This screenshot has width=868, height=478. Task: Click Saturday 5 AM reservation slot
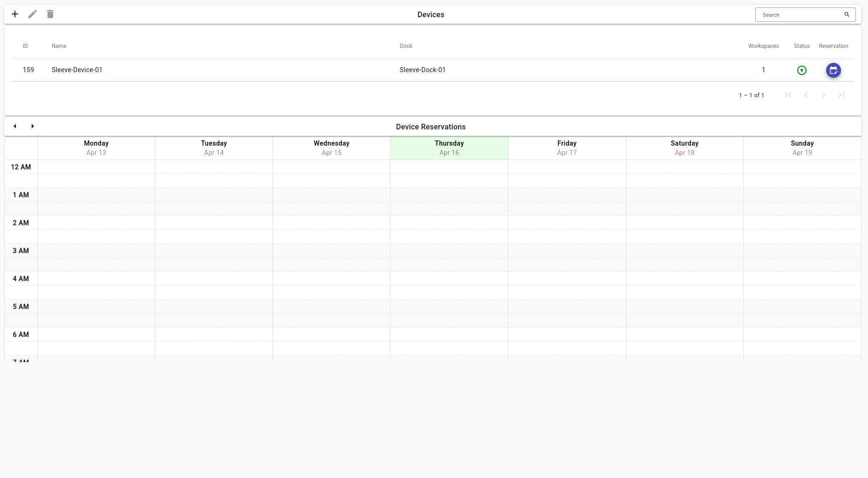click(x=685, y=307)
